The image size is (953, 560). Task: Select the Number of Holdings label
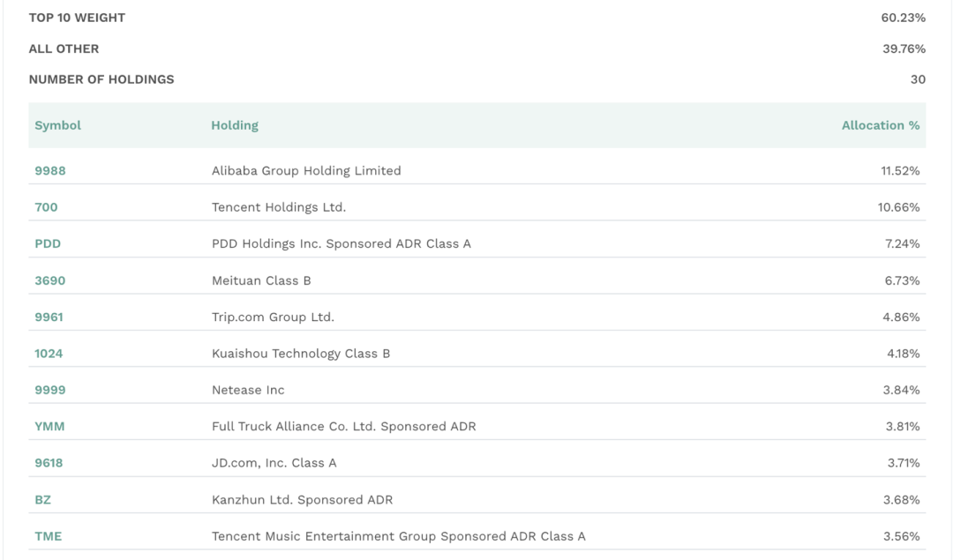101,79
